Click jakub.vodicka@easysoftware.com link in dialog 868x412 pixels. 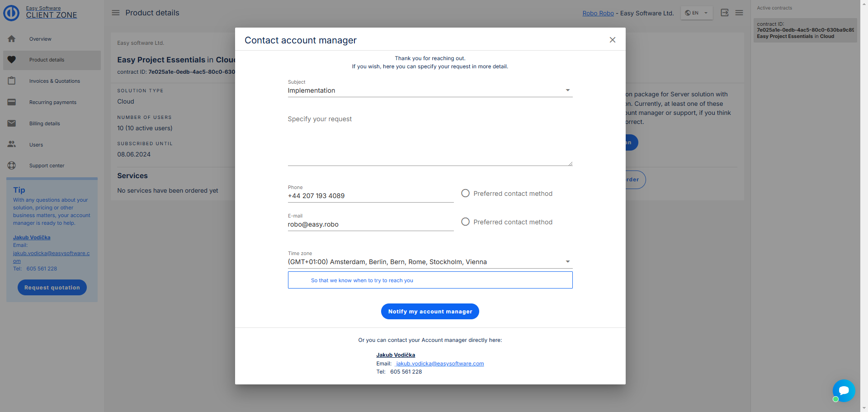(x=439, y=364)
